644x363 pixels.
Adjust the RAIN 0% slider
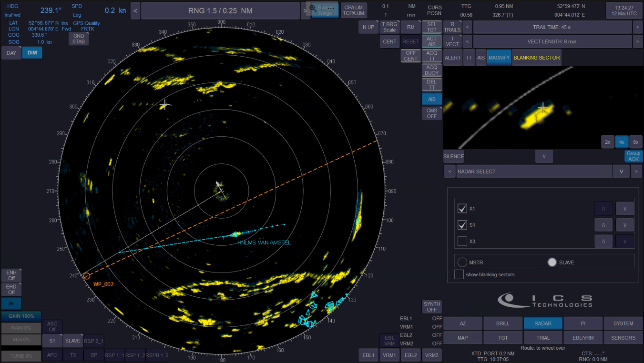[21, 328]
